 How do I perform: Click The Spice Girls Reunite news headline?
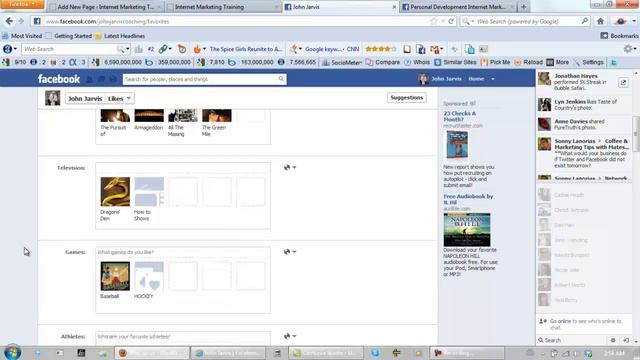tap(246, 49)
